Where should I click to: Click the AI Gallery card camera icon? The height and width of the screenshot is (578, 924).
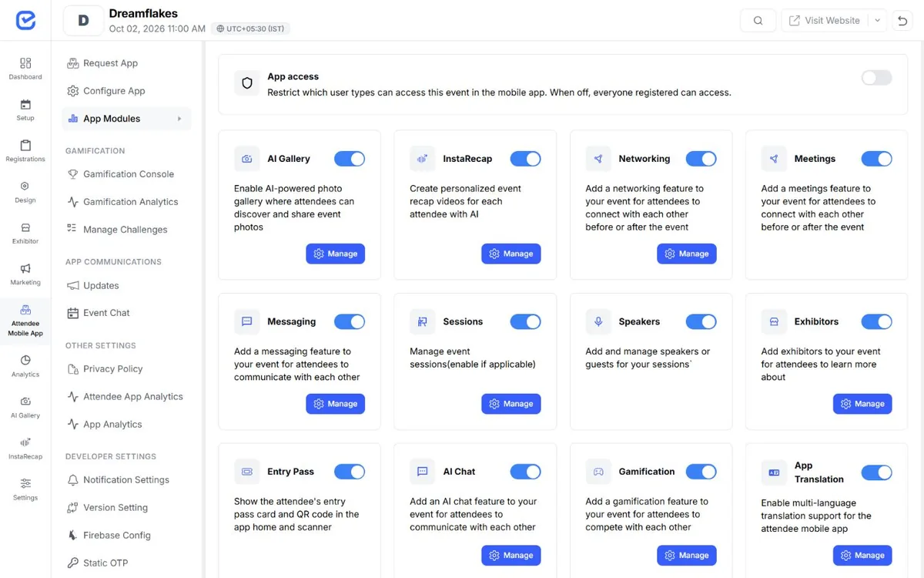(247, 159)
